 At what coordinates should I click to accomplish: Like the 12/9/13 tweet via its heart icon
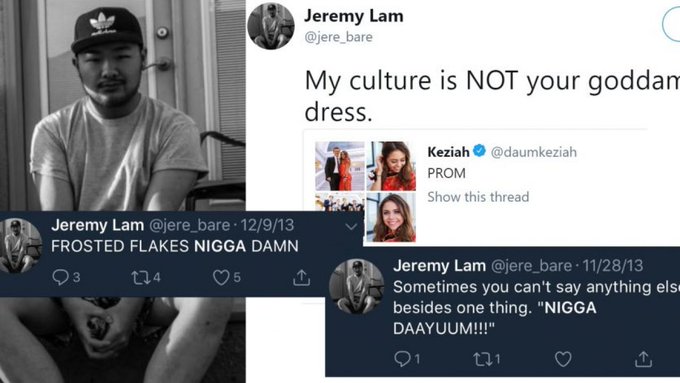[221, 278]
